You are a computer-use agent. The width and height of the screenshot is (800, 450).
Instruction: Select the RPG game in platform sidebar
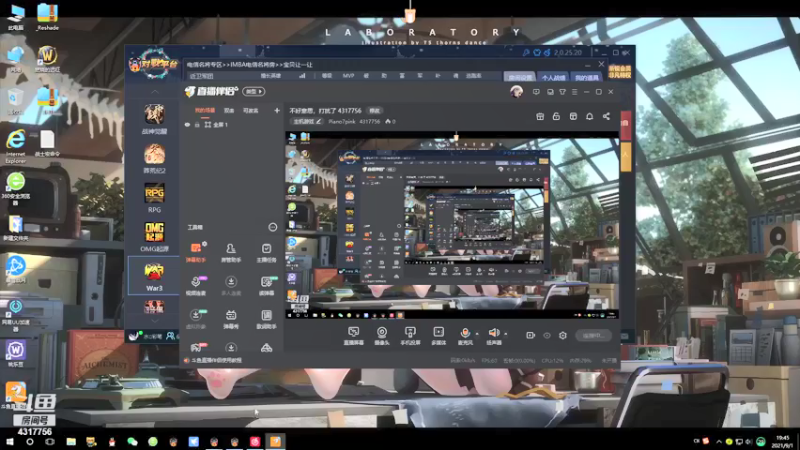154,197
